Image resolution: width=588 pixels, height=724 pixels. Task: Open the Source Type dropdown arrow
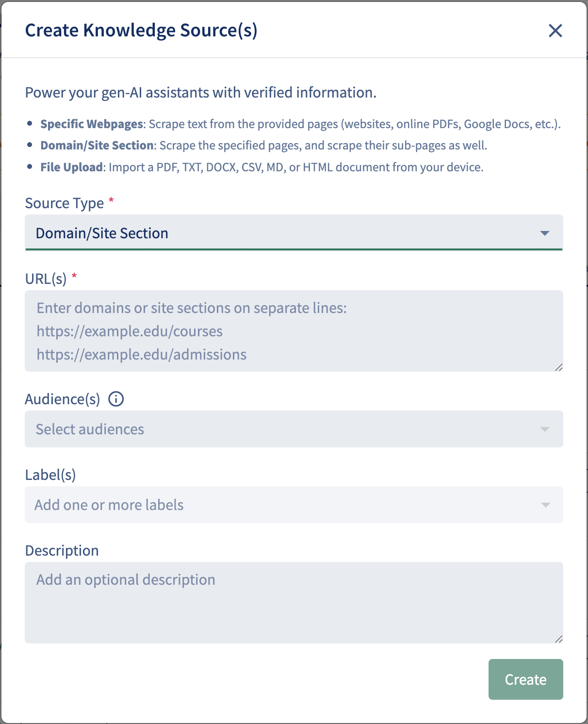544,233
